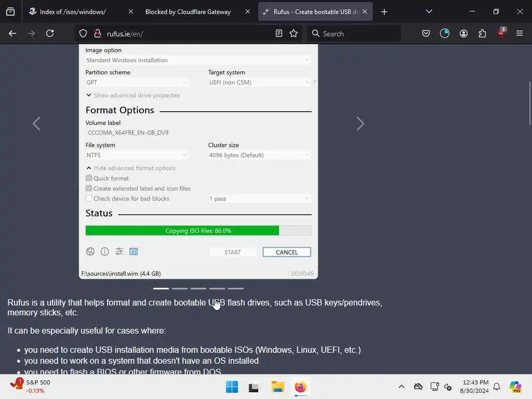Open Firefox hamburger application menu
The width and height of the screenshot is (532, 399).
tap(520, 33)
